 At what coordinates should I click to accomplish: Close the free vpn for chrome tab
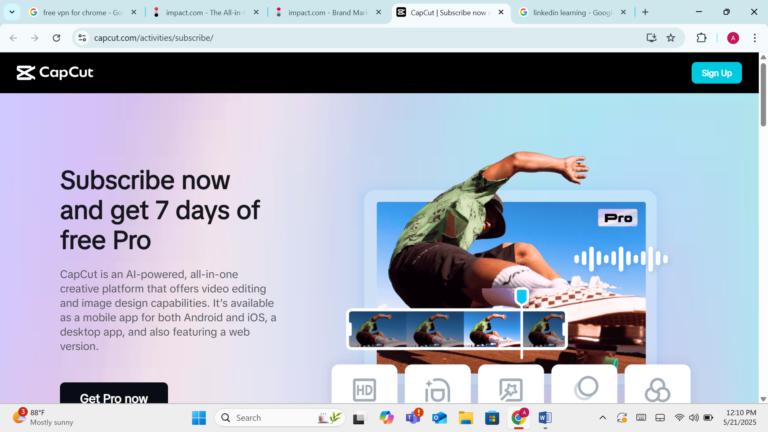tap(133, 12)
